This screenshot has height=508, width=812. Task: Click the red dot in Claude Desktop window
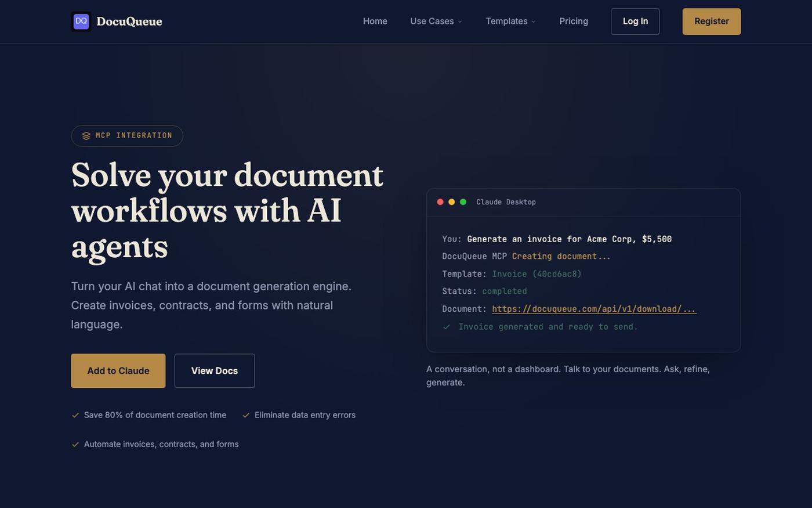[x=440, y=202]
